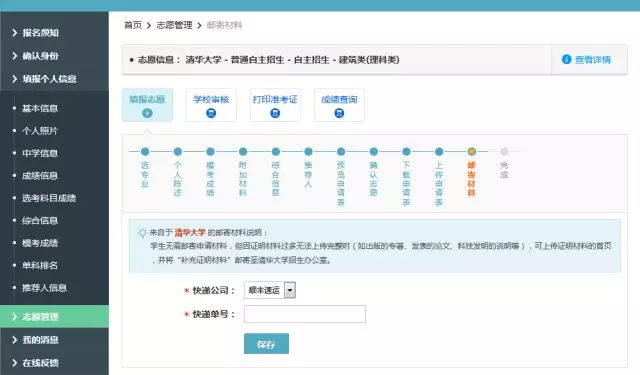640x375 pixels.
Task: Open 选考科目成绩 in the sidebar
Action: click(x=49, y=198)
